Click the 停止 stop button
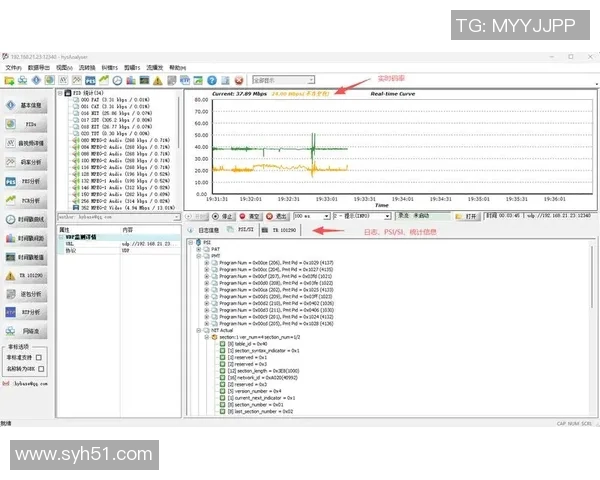Image resolution: width=600 pixels, height=480 pixels. (x=224, y=215)
